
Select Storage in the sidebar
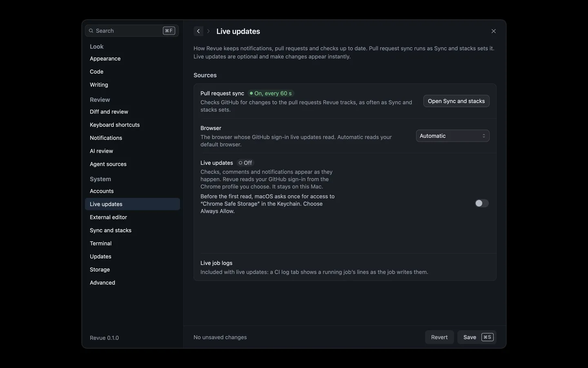click(132, 269)
